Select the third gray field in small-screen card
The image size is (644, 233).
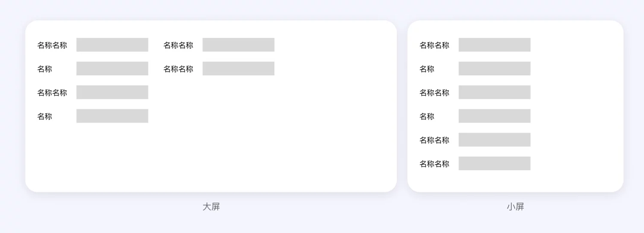[494, 92]
